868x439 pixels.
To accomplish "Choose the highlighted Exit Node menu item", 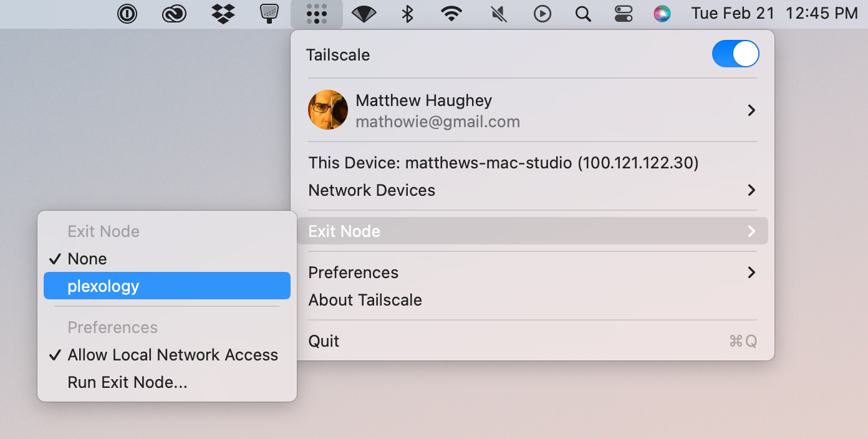I will click(x=533, y=231).
